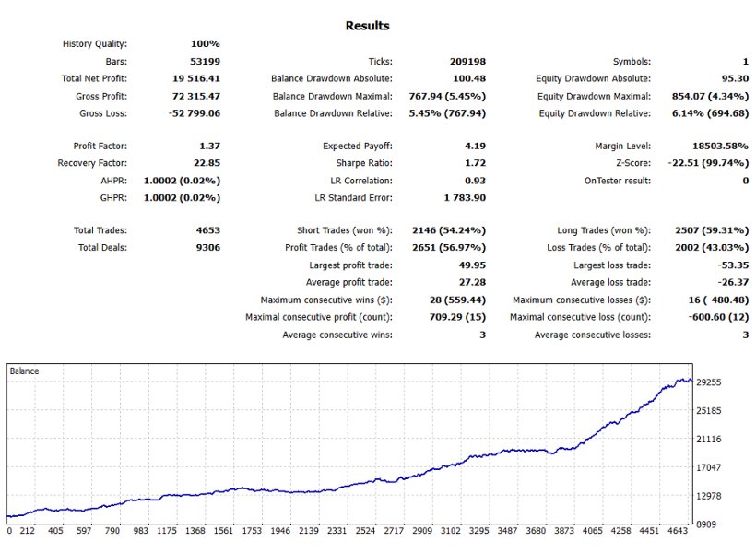The width and height of the screenshot is (756, 553).
Task: Click Profit Trades value 2651 (56.97%)
Action: [449, 247]
